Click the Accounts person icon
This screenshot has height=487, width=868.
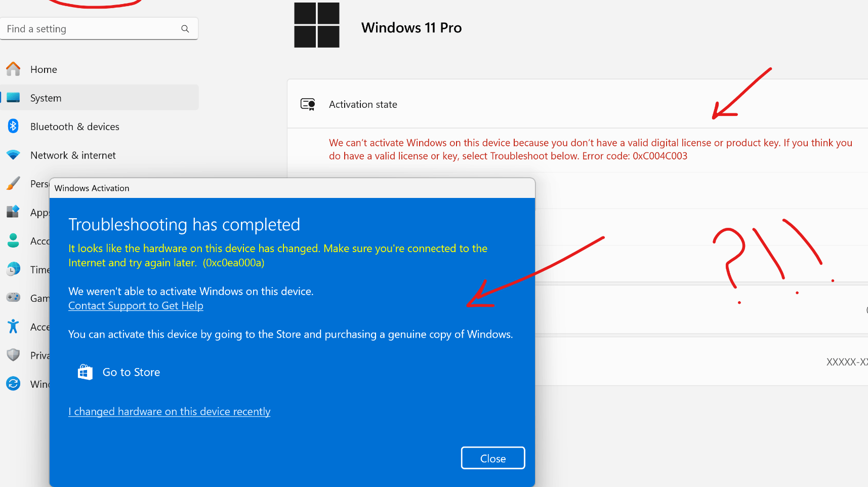13,240
